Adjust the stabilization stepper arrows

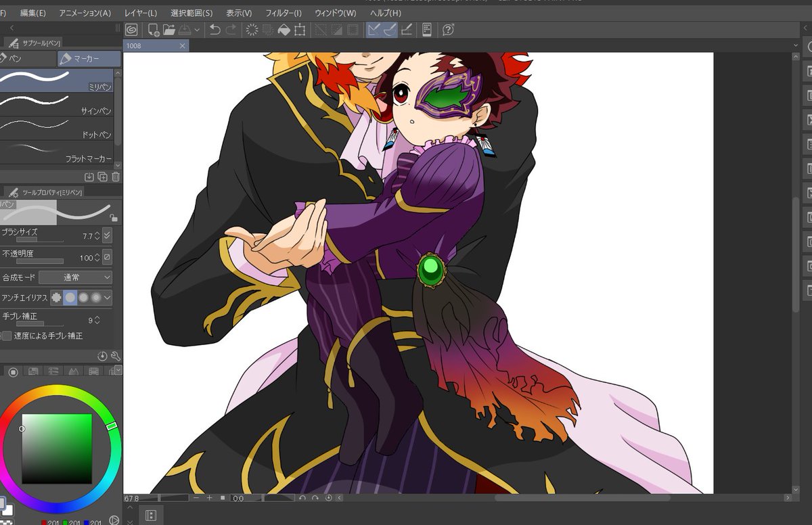(x=97, y=320)
